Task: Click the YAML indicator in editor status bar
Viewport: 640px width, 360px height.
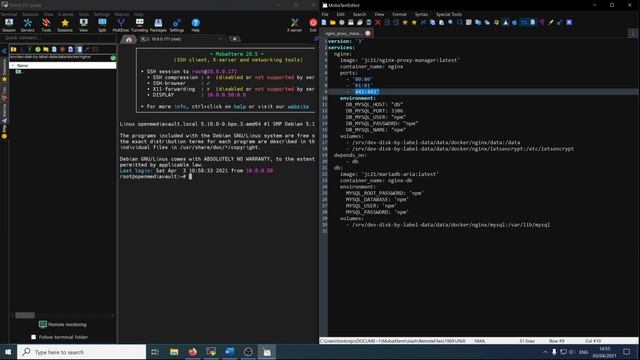Action: (480, 341)
